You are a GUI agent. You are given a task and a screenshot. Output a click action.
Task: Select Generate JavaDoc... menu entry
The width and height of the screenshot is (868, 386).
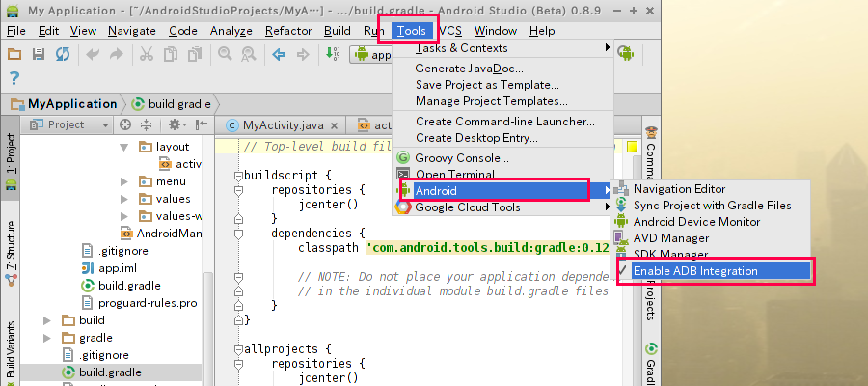click(x=503, y=69)
